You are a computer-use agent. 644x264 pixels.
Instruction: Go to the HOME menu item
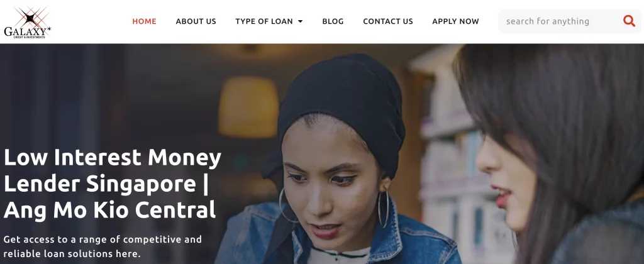coord(144,21)
